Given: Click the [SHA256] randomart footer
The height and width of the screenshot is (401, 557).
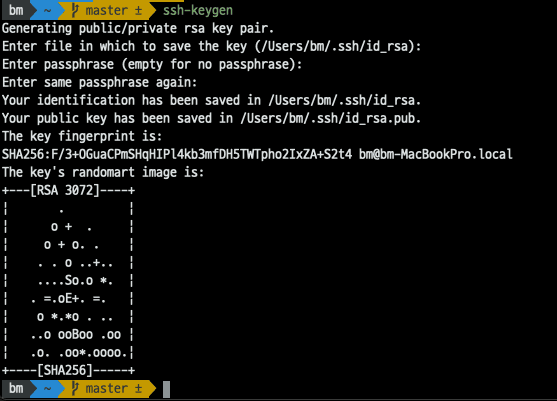Looking at the screenshot, I should (65, 370).
